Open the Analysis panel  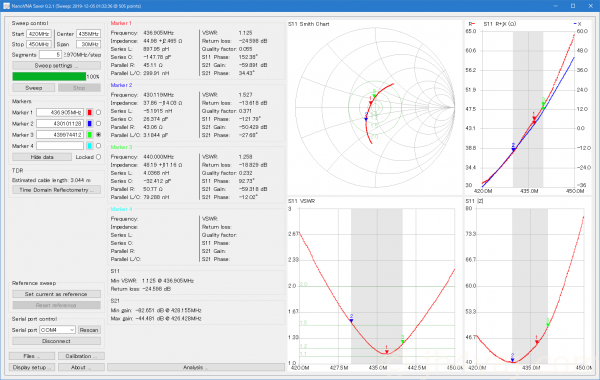(196, 367)
